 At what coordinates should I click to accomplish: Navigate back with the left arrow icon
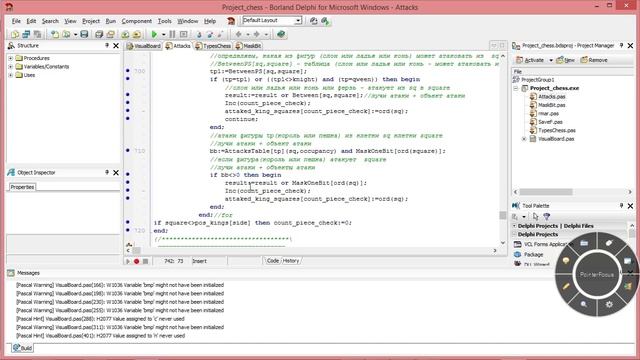[238, 34]
